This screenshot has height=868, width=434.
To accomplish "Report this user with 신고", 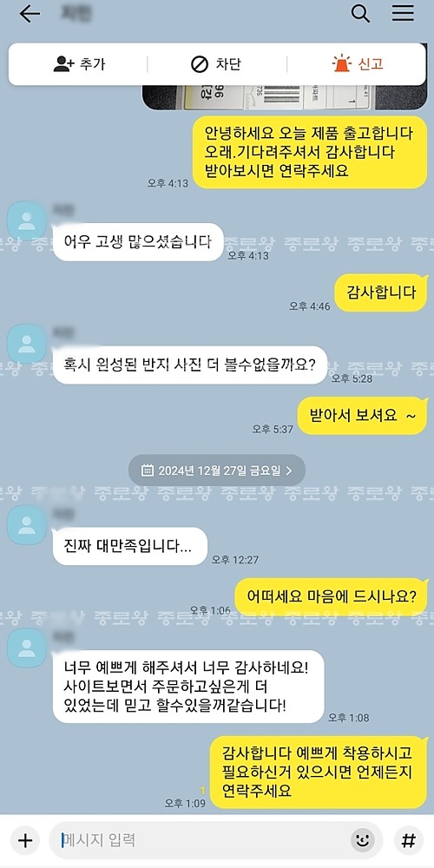I will pos(358,64).
